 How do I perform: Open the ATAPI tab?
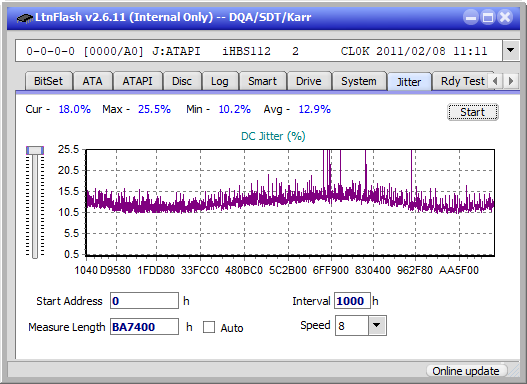click(x=137, y=81)
